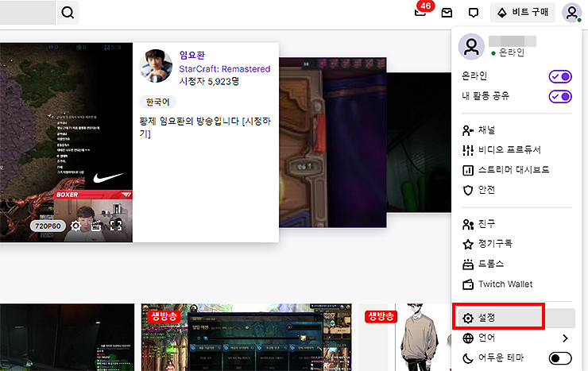Viewport: 588px width, 371px height.
Task: Select the carousel stream with wooden door
Action: point(333,142)
